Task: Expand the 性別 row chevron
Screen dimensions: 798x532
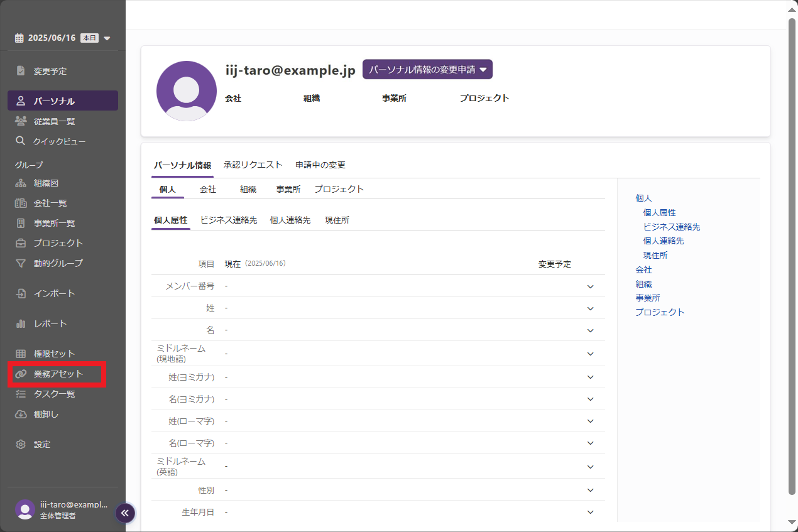Action: coord(590,490)
